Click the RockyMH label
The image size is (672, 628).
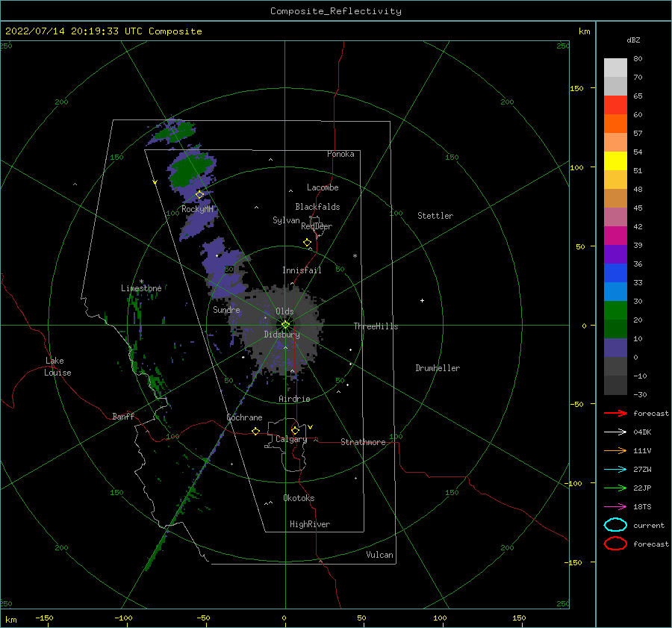click(x=197, y=209)
